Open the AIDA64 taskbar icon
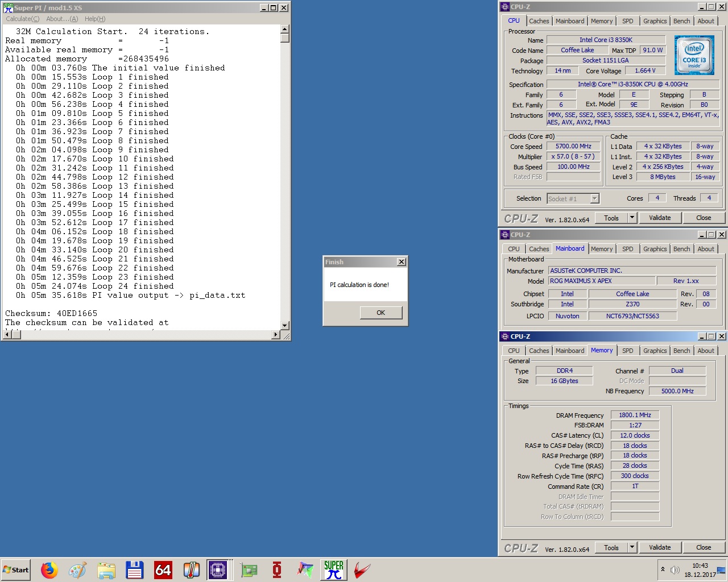 (163, 569)
